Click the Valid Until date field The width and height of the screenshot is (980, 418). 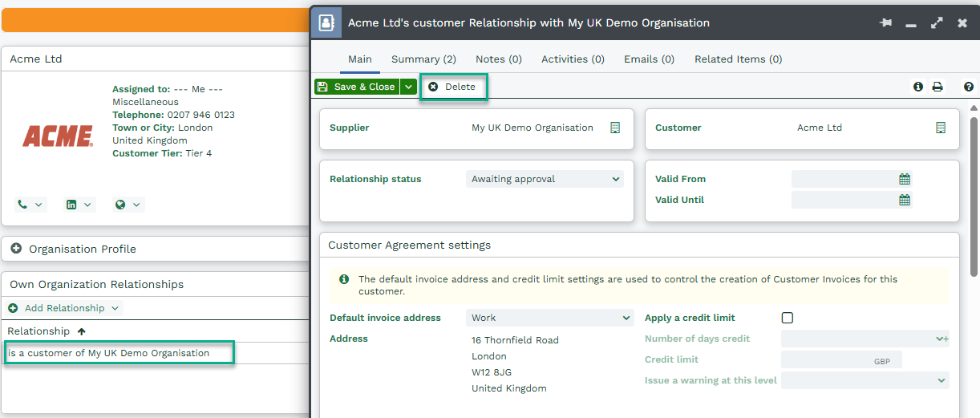844,200
